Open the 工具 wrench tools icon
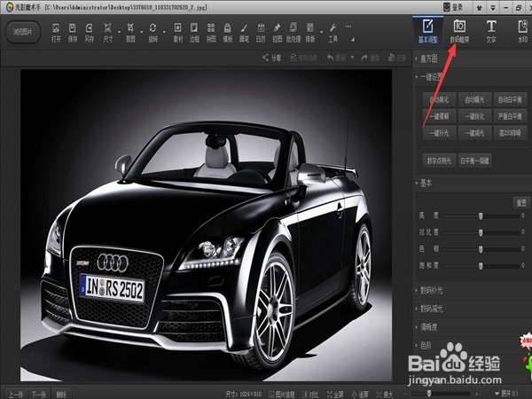This screenshot has height=399, width=532. [332, 33]
